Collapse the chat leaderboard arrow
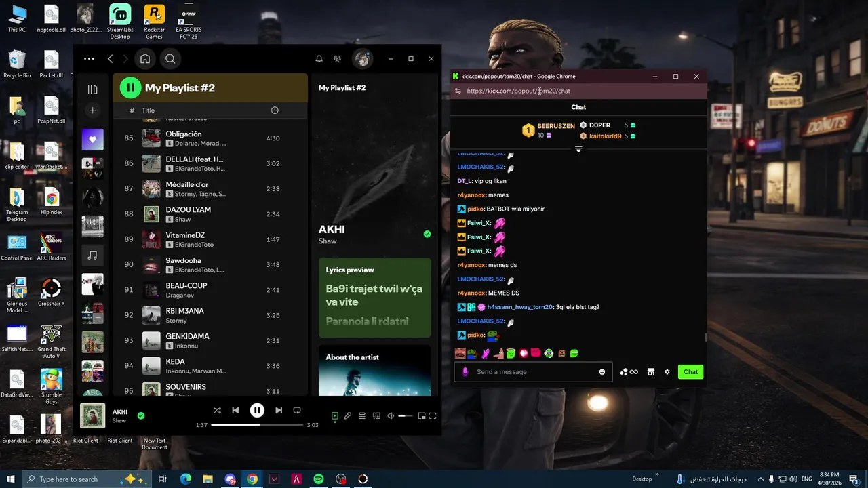The height and width of the screenshot is (488, 868). pyautogui.click(x=578, y=149)
